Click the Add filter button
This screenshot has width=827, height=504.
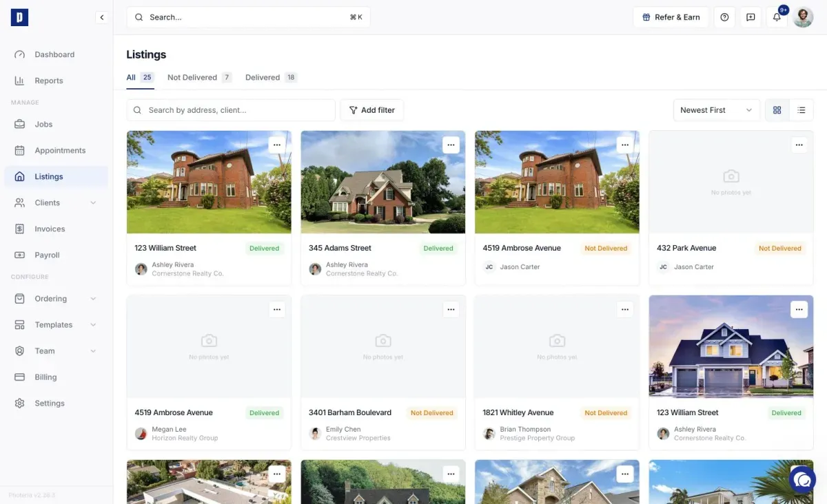[372, 110]
